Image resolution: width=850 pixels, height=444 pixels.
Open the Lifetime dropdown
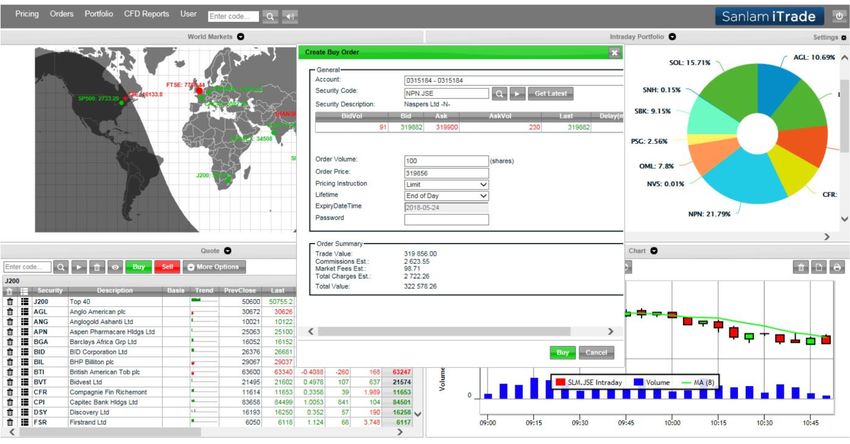[446, 196]
